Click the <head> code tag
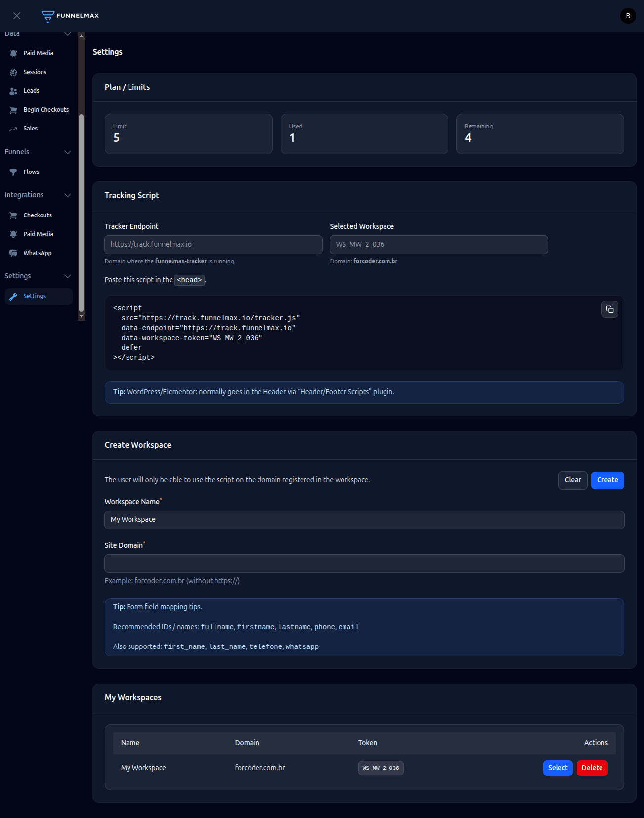 click(189, 280)
